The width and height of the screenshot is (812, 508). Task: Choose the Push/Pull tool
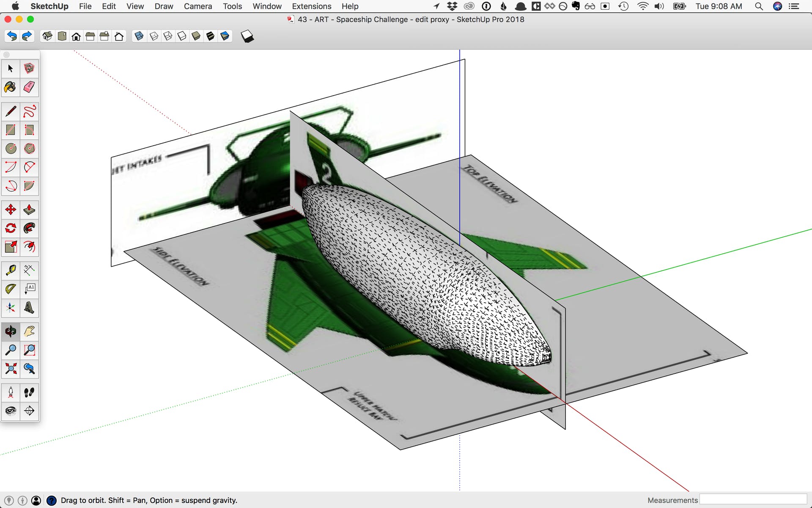[x=29, y=210]
